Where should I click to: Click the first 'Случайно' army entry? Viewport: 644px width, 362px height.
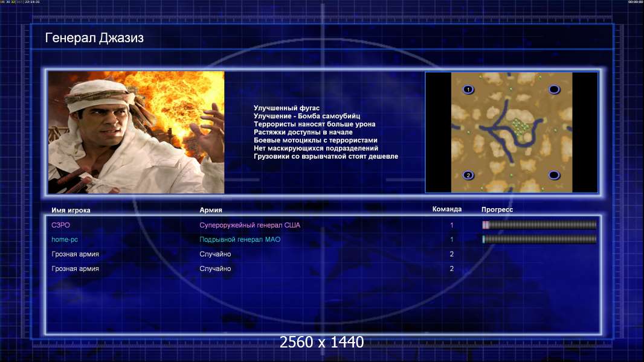click(215, 254)
